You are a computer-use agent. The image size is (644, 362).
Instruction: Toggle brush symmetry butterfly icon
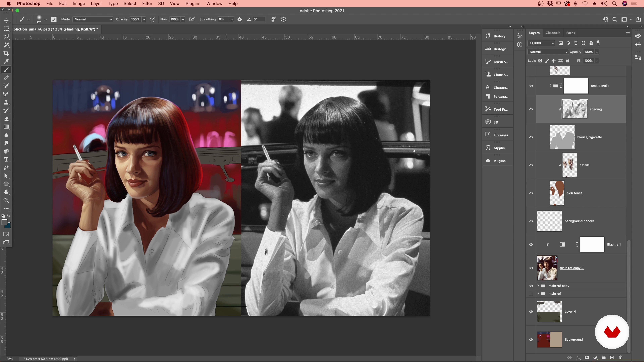(x=283, y=19)
